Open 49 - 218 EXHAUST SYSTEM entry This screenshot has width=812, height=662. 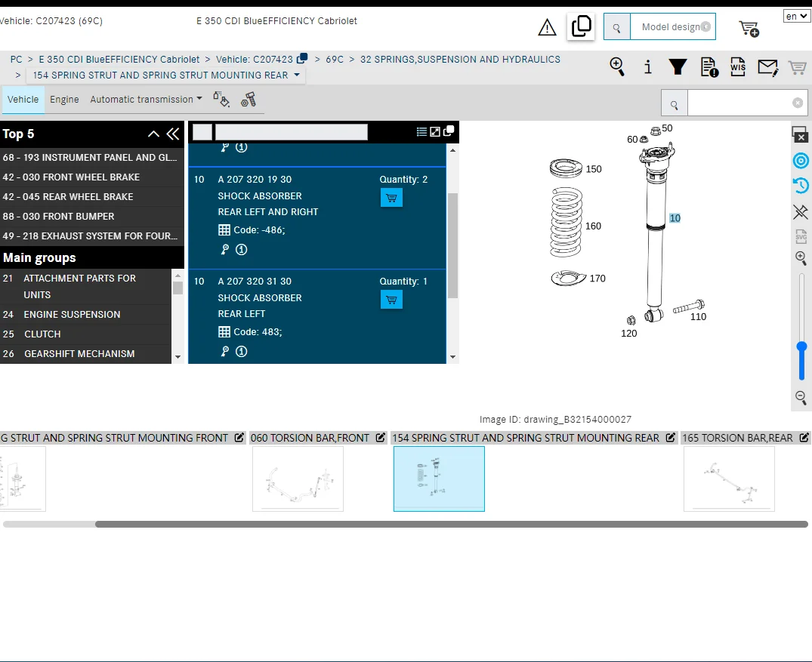tap(91, 236)
